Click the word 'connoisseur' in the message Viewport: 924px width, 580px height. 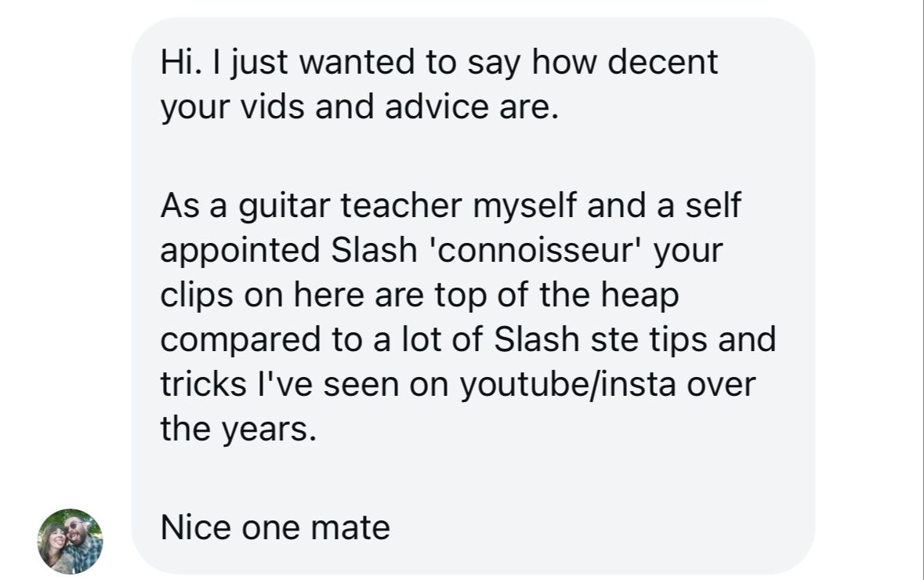pyautogui.click(x=537, y=251)
